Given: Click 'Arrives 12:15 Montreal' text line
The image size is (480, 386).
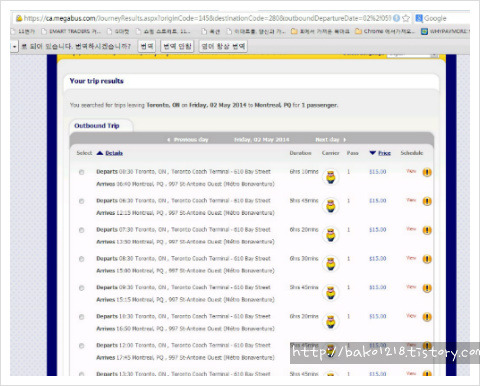Looking at the screenshot, I should 185,213.
